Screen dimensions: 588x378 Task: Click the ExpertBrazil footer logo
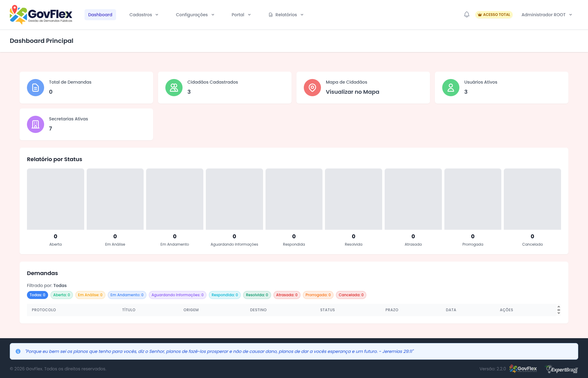pyautogui.click(x=562, y=369)
